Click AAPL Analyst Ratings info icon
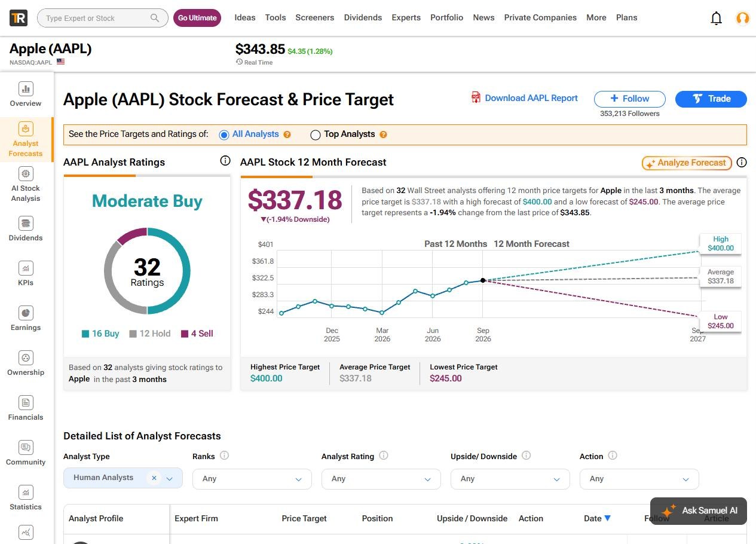 pyautogui.click(x=225, y=160)
